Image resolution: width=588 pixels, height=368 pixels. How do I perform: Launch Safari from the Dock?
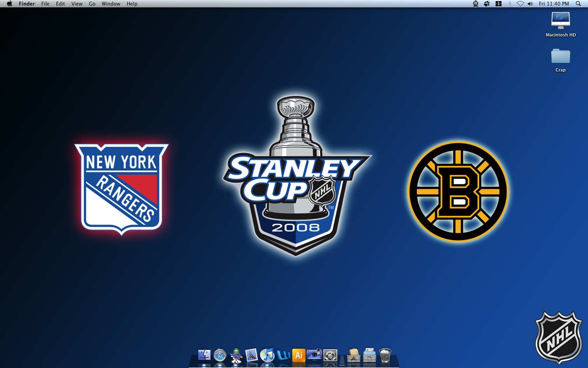tap(220, 355)
